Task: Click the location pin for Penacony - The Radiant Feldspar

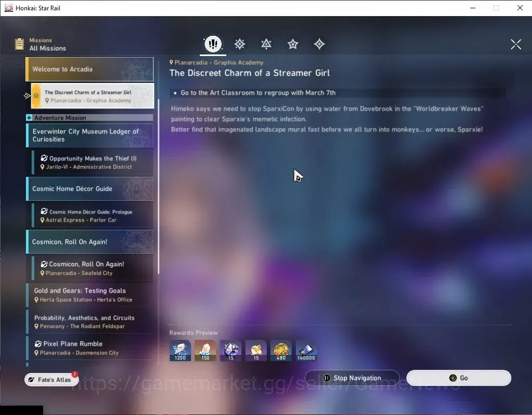Action: (36, 326)
